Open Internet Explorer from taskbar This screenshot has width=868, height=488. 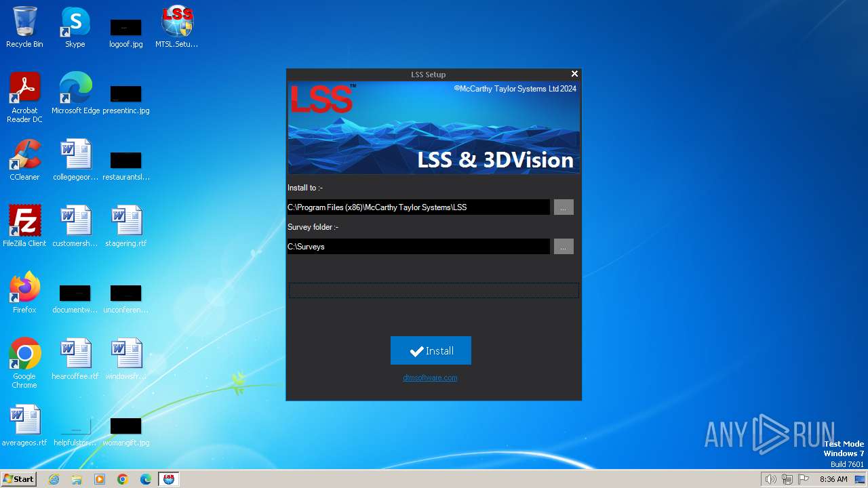tap(54, 479)
